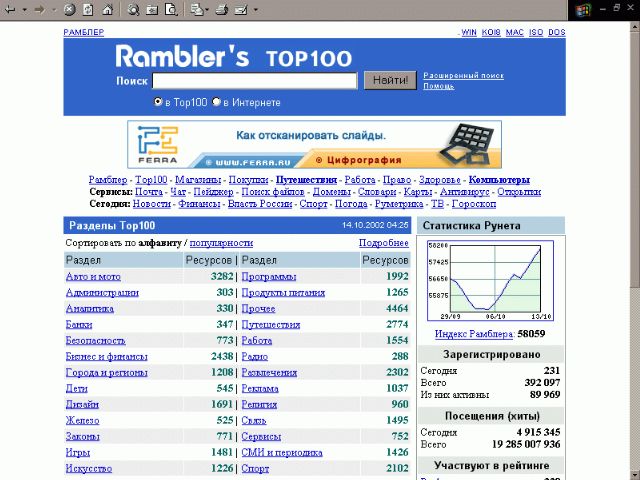
Task: Open the Словари service link
Action: (x=377, y=192)
